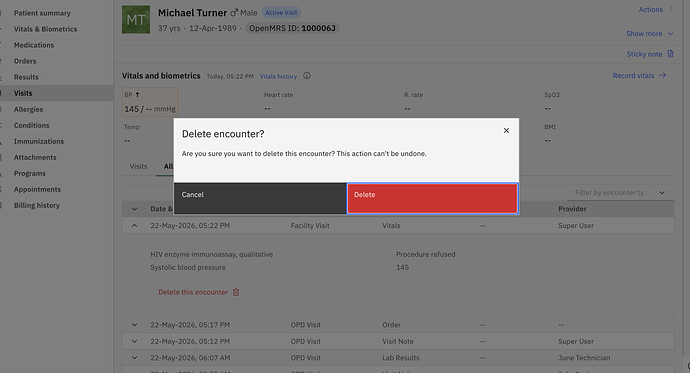690x373 pixels.
Task: Open the Vitals history link
Action: tap(278, 77)
